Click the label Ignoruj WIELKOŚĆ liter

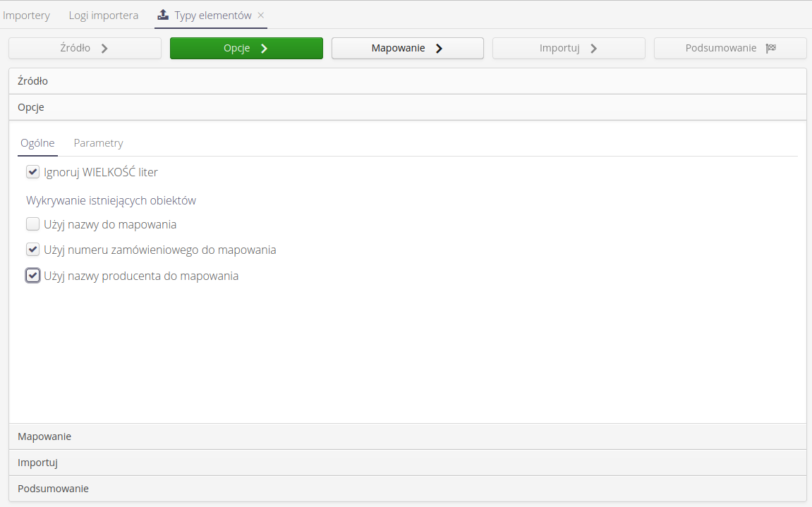pos(101,173)
